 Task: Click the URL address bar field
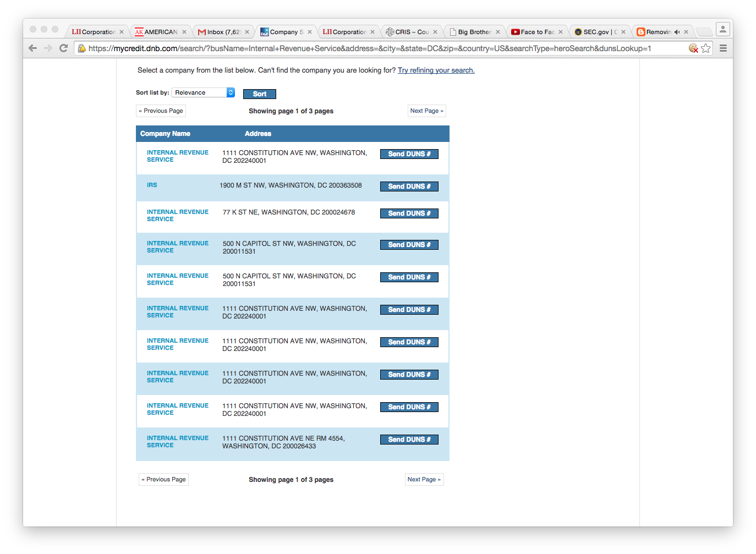(x=369, y=48)
